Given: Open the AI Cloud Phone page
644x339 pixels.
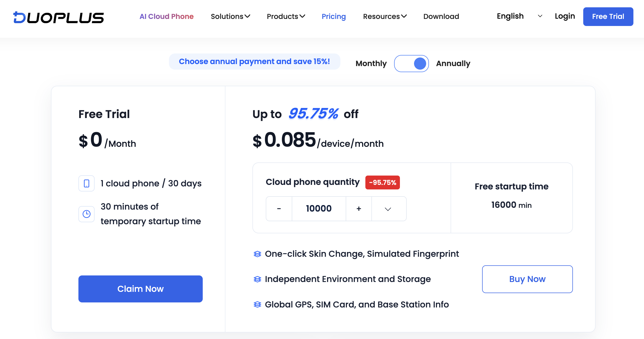Looking at the screenshot, I should (x=166, y=16).
